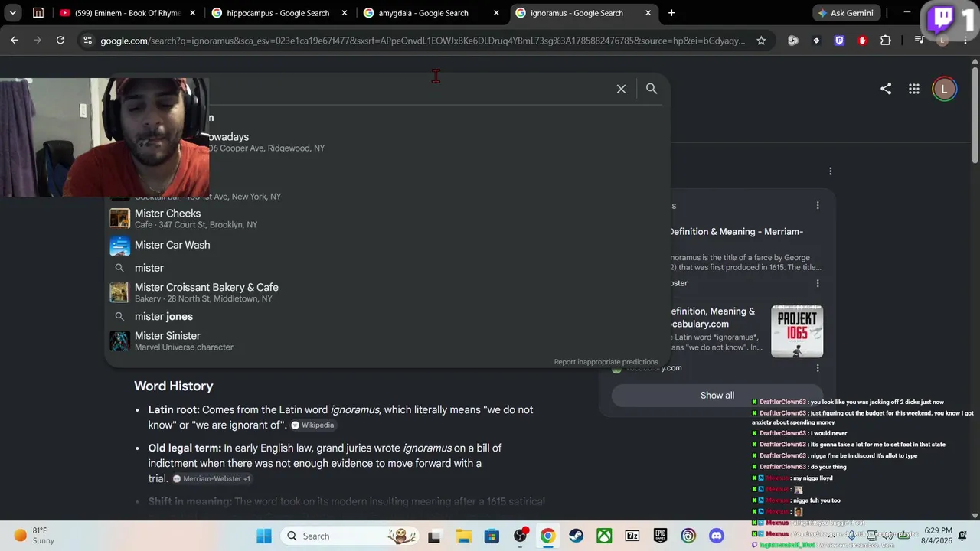This screenshot has width=980, height=551.
Task: Open the Windows Start menu
Action: point(264,536)
